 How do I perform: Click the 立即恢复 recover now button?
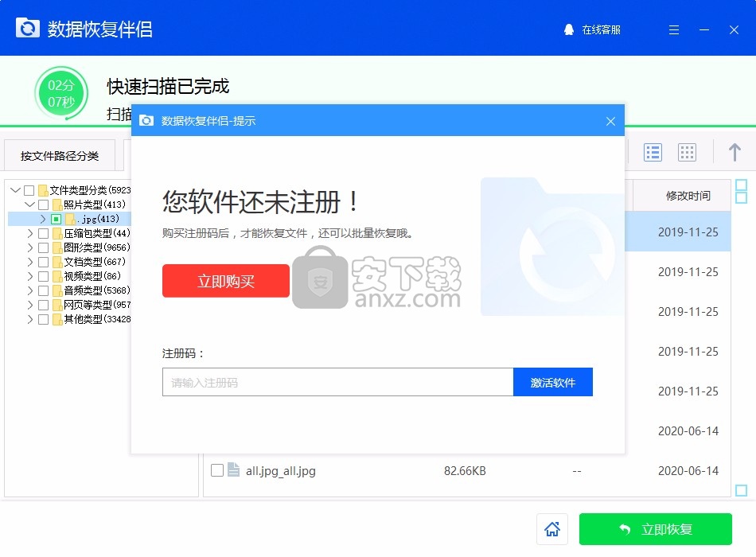655,529
